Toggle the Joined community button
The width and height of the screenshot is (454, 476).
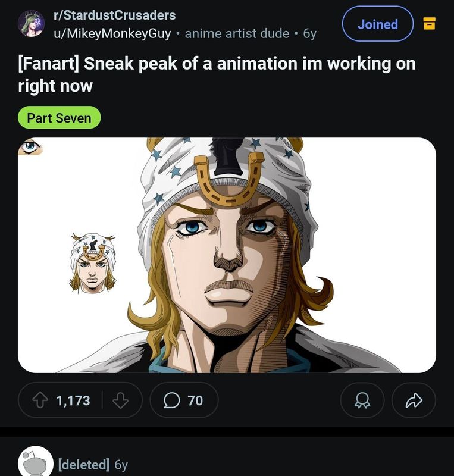(x=377, y=24)
